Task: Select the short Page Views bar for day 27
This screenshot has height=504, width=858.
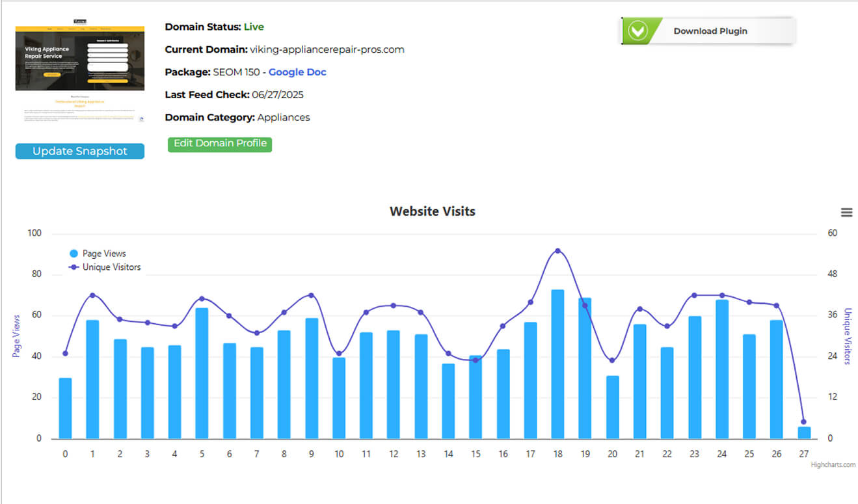Action: point(804,432)
